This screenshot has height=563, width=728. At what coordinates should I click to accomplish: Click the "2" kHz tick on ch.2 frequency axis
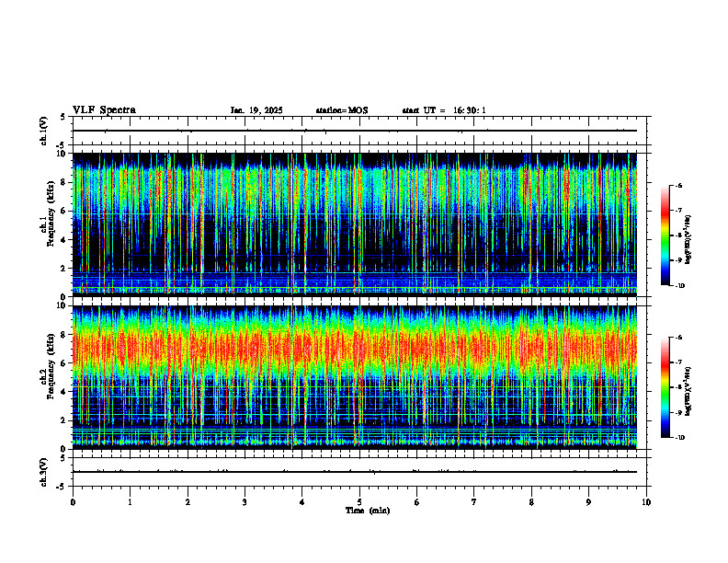(64, 420)
